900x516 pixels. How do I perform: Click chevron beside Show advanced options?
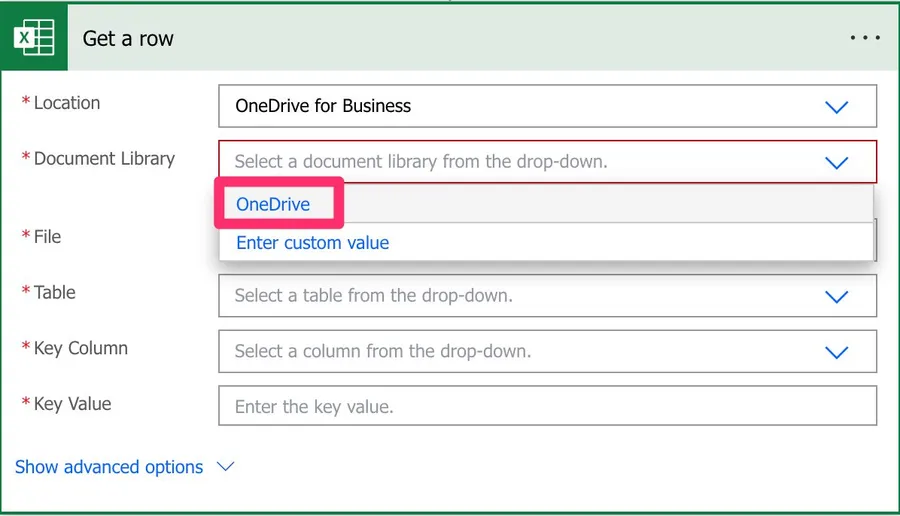click(x=225, y=467)
